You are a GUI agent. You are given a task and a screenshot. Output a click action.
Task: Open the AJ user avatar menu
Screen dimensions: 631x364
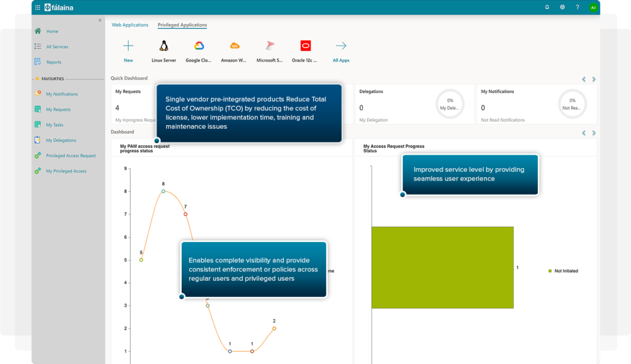(x=593, y=7)
